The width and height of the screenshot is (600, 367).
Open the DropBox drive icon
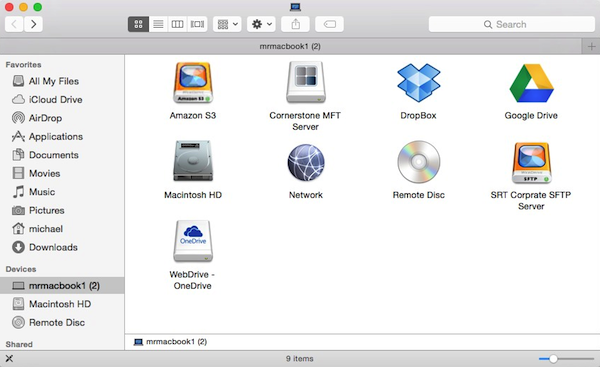tap(418, 83)
